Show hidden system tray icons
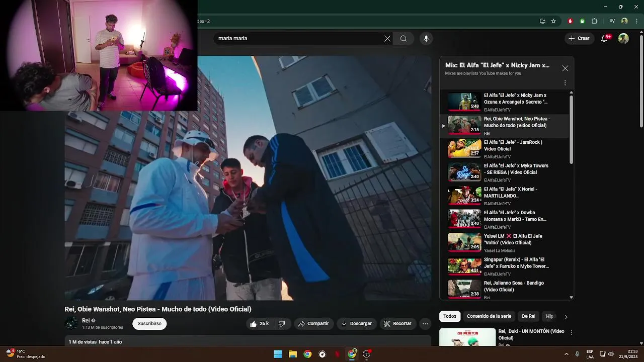644x362 pixels. tap(566, 354)
